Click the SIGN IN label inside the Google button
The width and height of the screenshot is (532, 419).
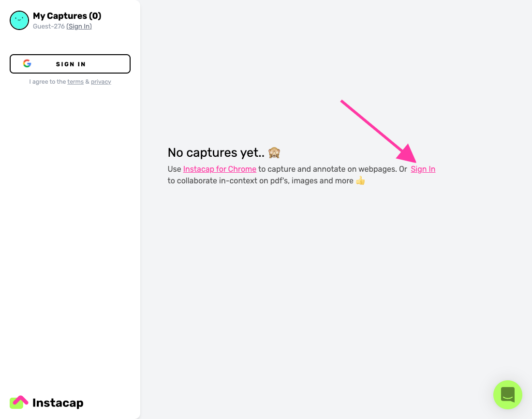click(71, 64)
